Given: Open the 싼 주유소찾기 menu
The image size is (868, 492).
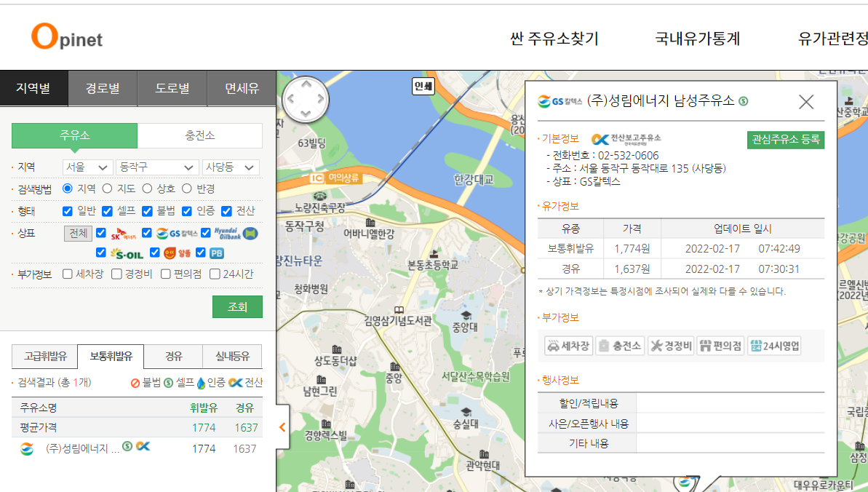Looking at the screenshot, I should (x=554, y=39).
